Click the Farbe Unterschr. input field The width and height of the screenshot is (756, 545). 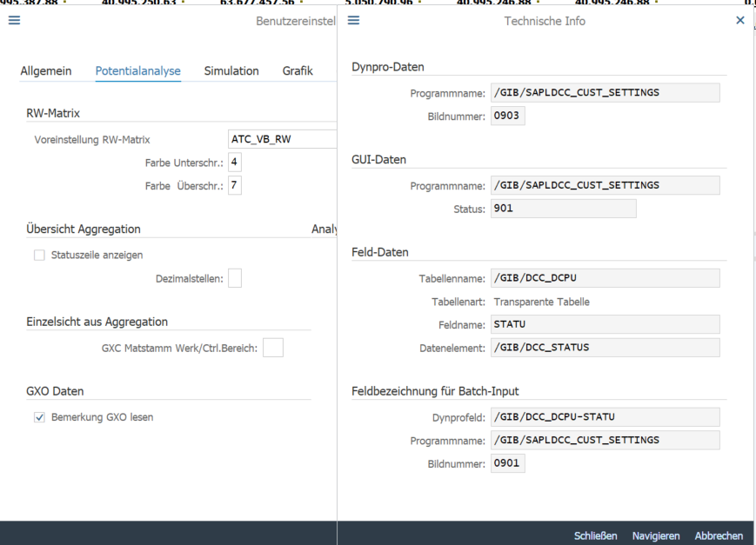tap(234, 163)
